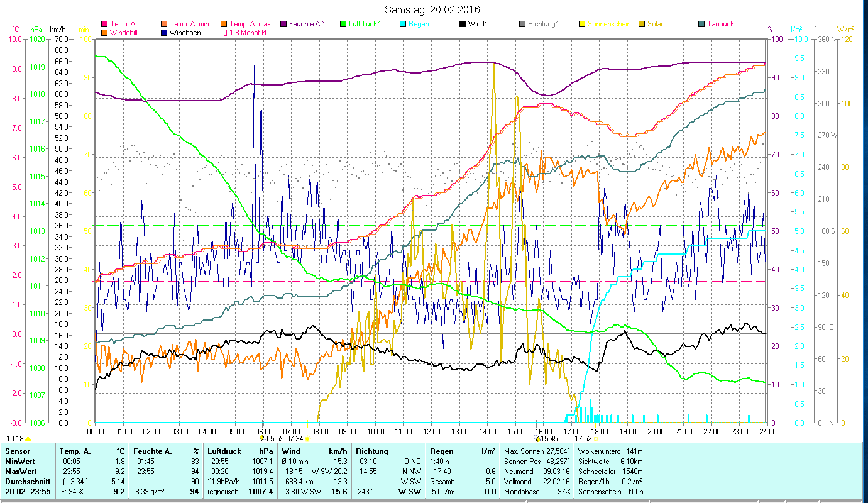Click the 1.8 Monat-Ø legend square

(x=225, y=32)
